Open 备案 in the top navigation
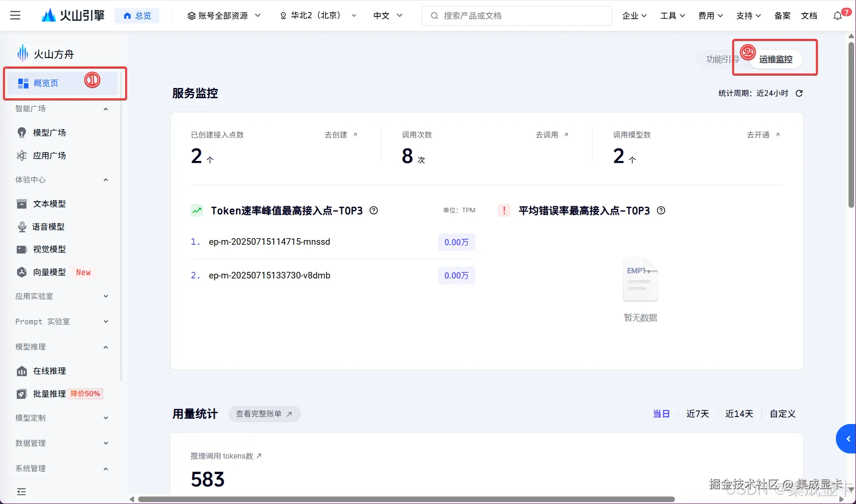The width and height of the screenshot is (856, 504). pos(782,15)
